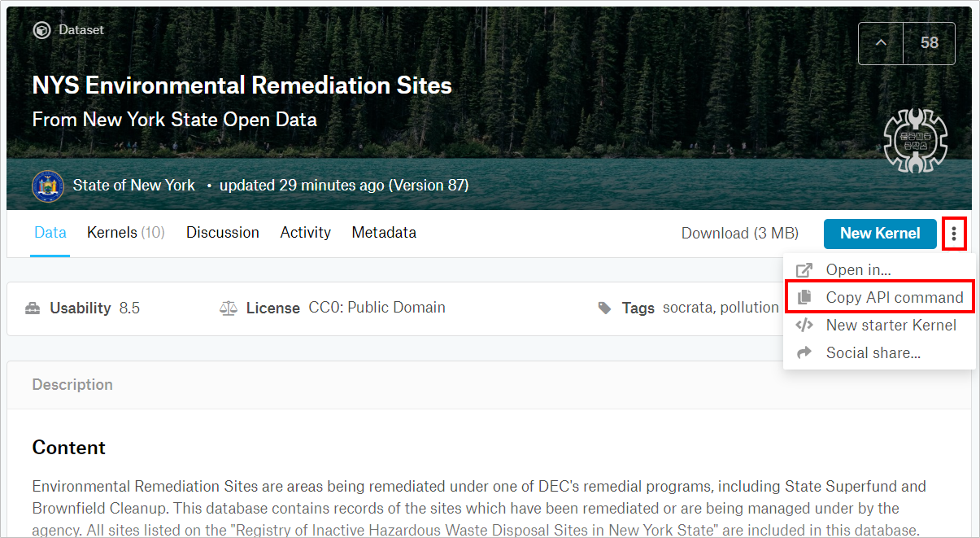
Task: Open the Kernels (10) tab
Action: point(126,233)
